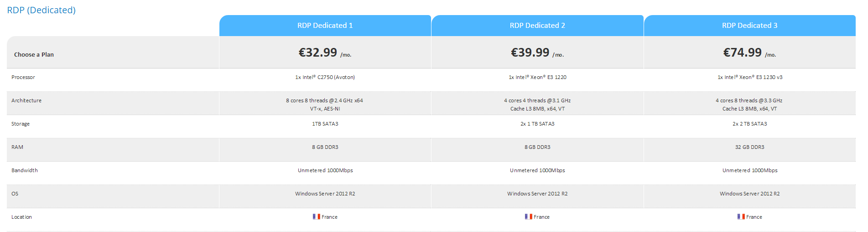Click the Choose a Plan label
The image size is (868, 232).
(x=34, y=55)
